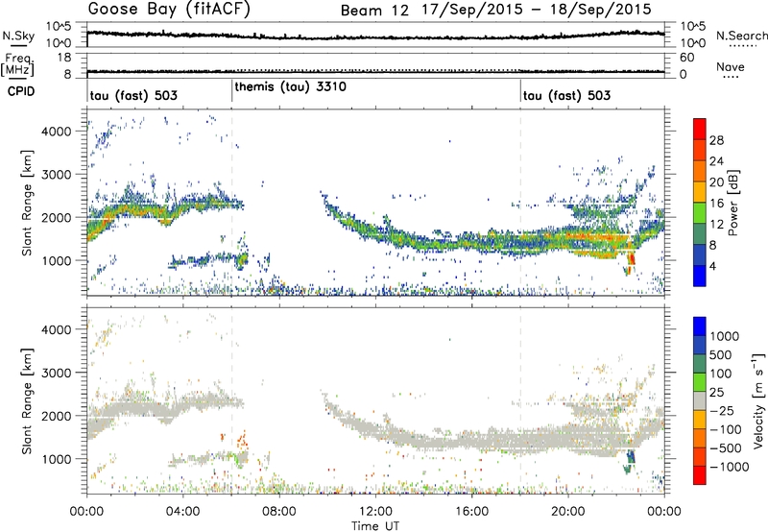Click the red bottom segment of velocity colorbar
The image size is (768, 532).
(700, 475)
